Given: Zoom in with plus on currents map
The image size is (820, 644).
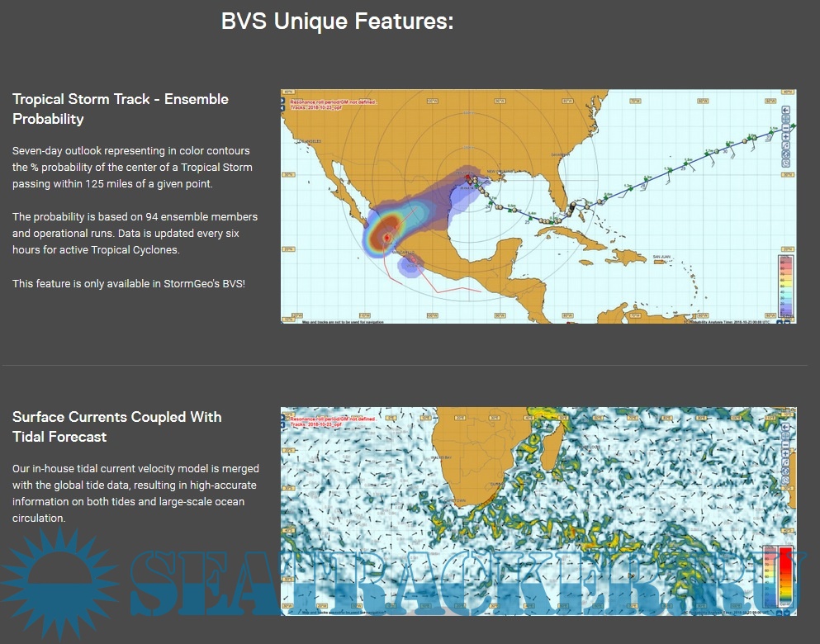Looking at the screenshot, I should pyautogui.click(x=785, y=453).
